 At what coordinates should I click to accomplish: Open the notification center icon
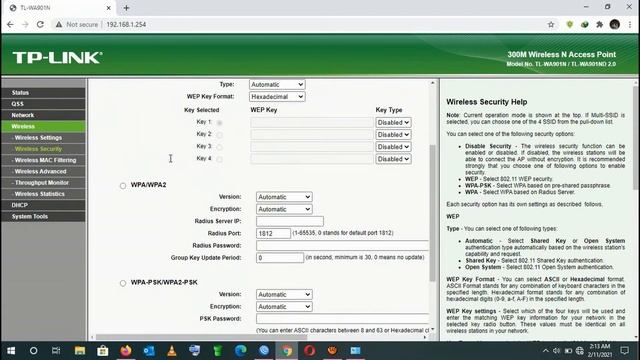tap(624, 351)
